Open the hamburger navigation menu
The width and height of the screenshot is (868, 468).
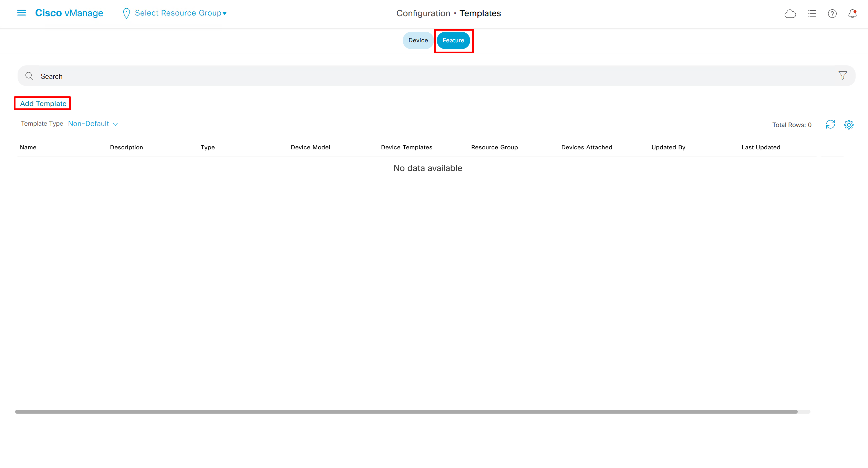click(x=21, y=13)
